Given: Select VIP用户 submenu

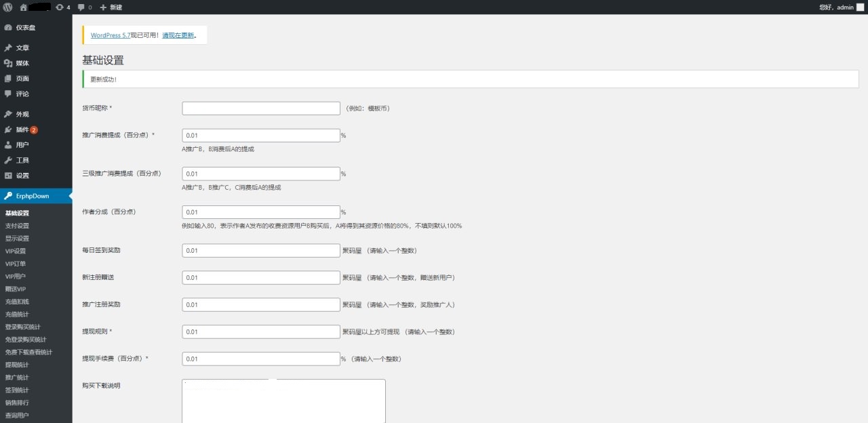Looking at the screenshot, I should [x=16, y=277].
